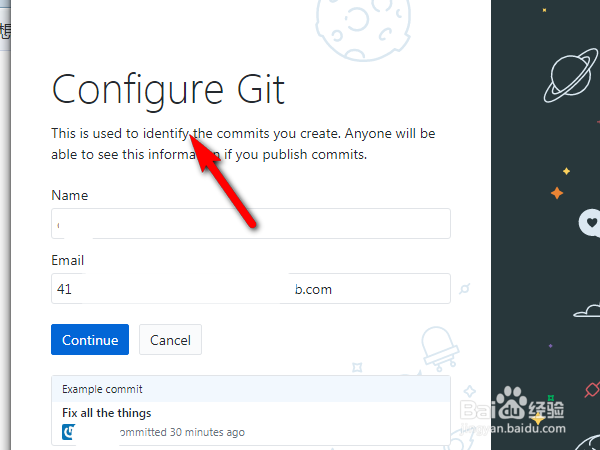Click the moon illustration above the heading
This screenshot has height=450, width=600.
click(x=363, y=20)
